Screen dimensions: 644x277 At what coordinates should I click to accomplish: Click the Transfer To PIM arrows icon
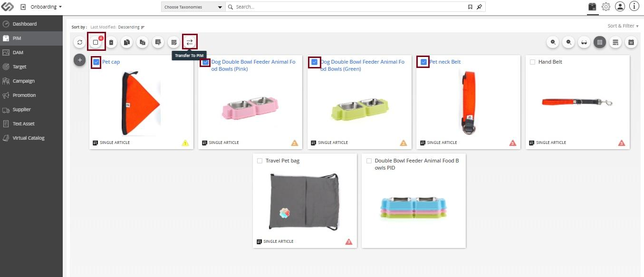pos(190,42)
